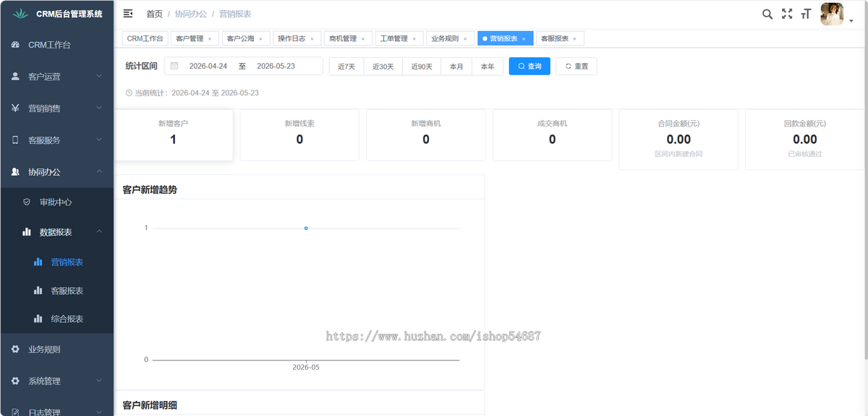Click the 客服服务 phone icon
Screen dimensions: 868x416
(x=15, y=140)
